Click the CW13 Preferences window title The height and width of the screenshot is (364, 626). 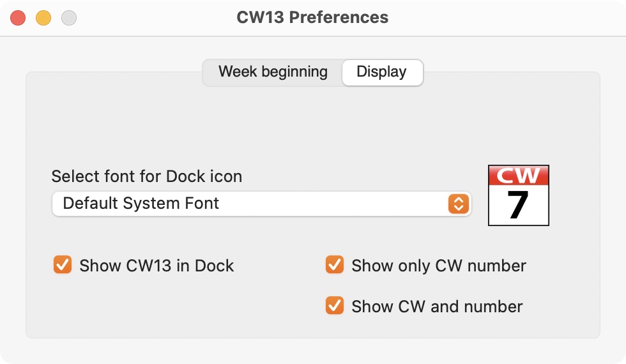tap(312, 18)
